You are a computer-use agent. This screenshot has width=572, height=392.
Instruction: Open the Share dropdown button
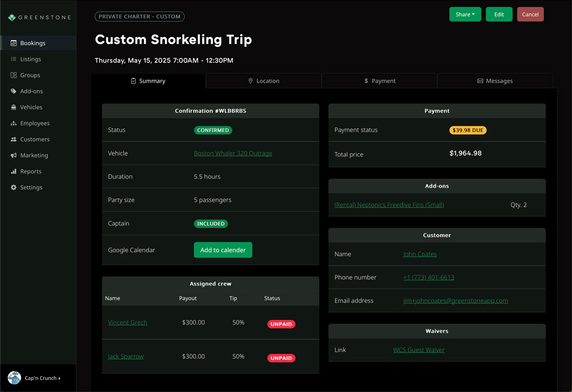(465, 15)
